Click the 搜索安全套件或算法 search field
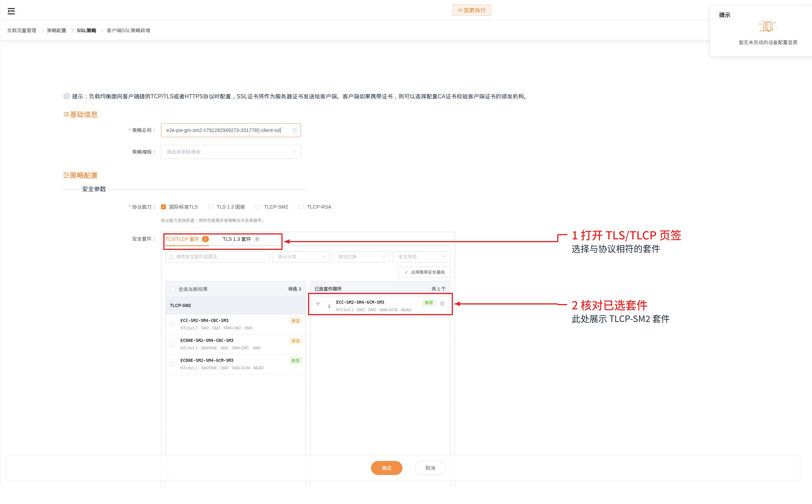 coord(217,257)
